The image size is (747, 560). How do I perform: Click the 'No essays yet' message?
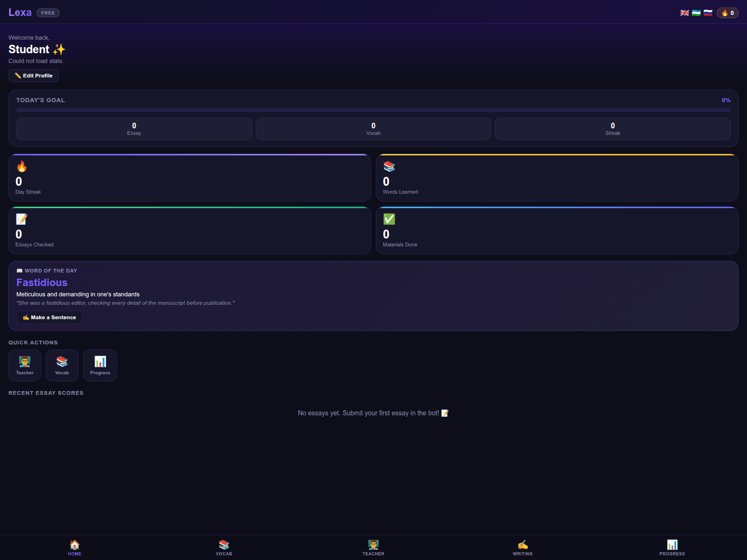[x=373, y=413]
